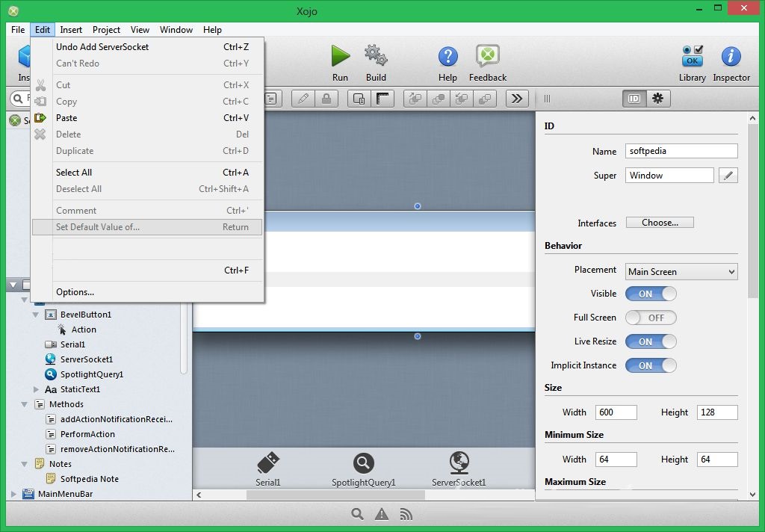
Task: Select Undo Add ServerSocket menu entry
Action: pos(102,47)
